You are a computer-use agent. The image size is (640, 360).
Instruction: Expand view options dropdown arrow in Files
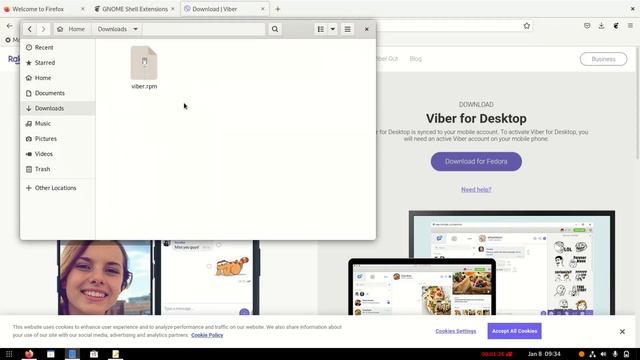(x=333, y=29)
